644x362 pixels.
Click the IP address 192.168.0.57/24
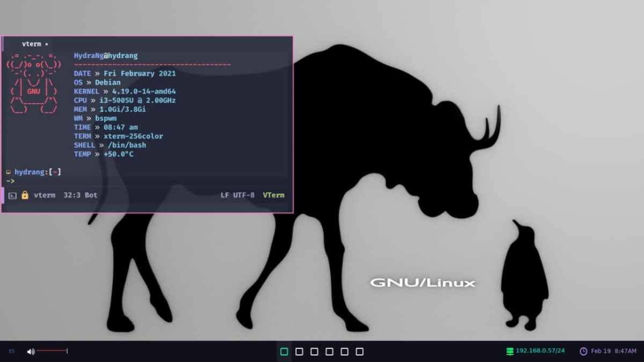point(539,351)
